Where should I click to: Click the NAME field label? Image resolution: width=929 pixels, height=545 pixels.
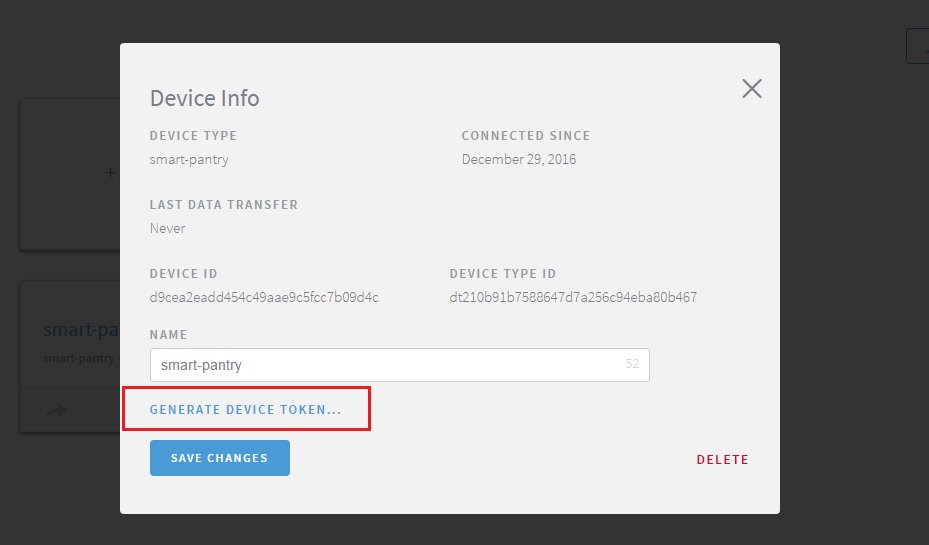pos(168,335)
